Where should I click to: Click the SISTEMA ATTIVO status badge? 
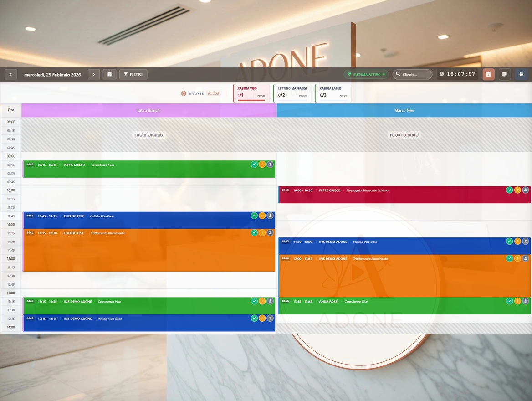[x=366, y=74]
